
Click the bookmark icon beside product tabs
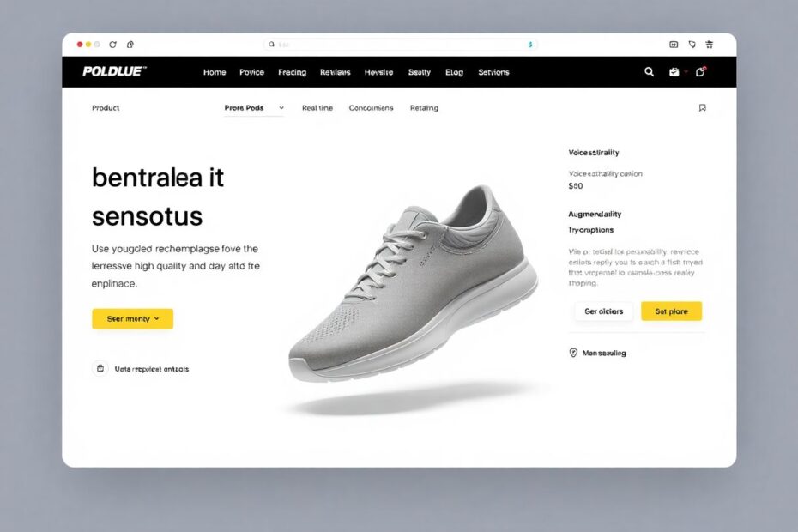[x=702, y=107]
